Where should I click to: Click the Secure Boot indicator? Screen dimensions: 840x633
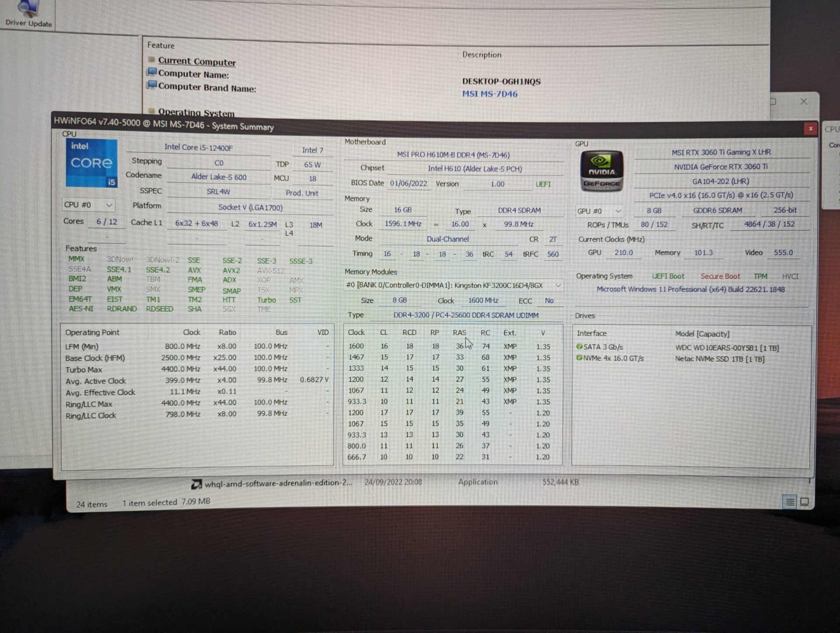point(720,276)
